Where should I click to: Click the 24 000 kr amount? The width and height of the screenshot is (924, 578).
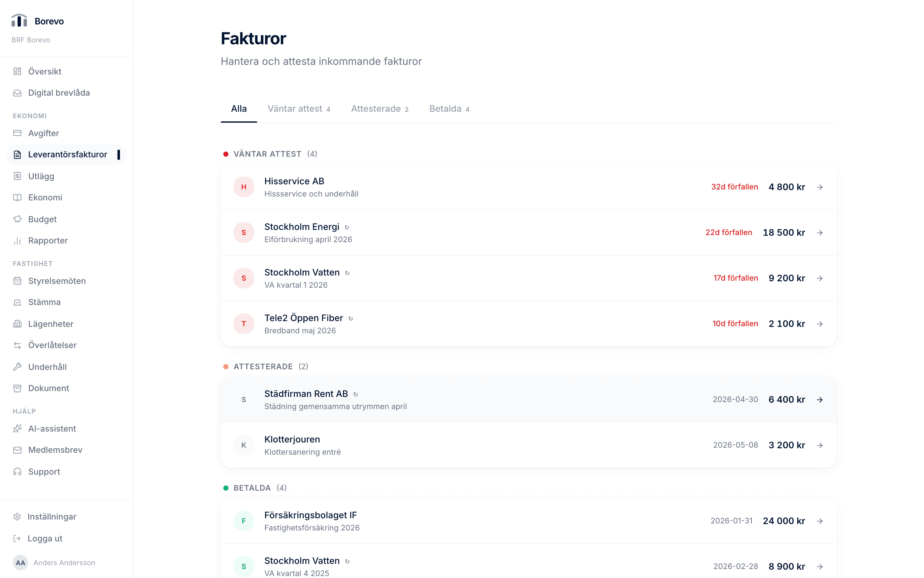pyautogui.click(x=784, y=521)
